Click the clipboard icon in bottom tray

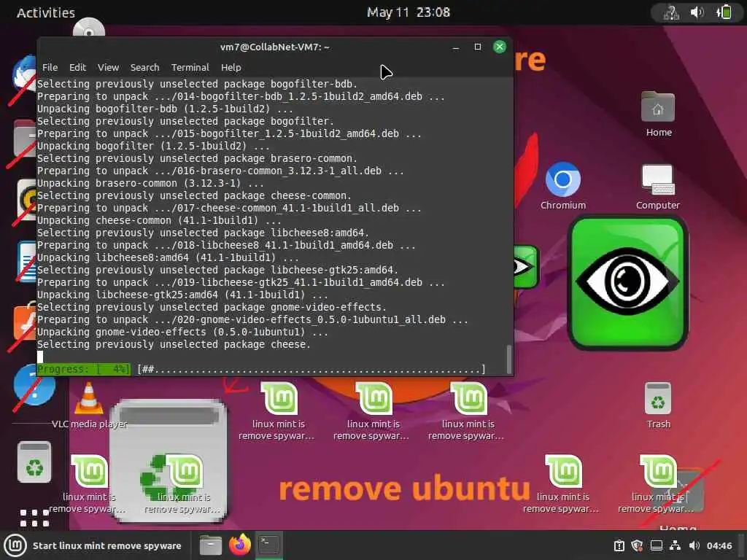[619, 545]
